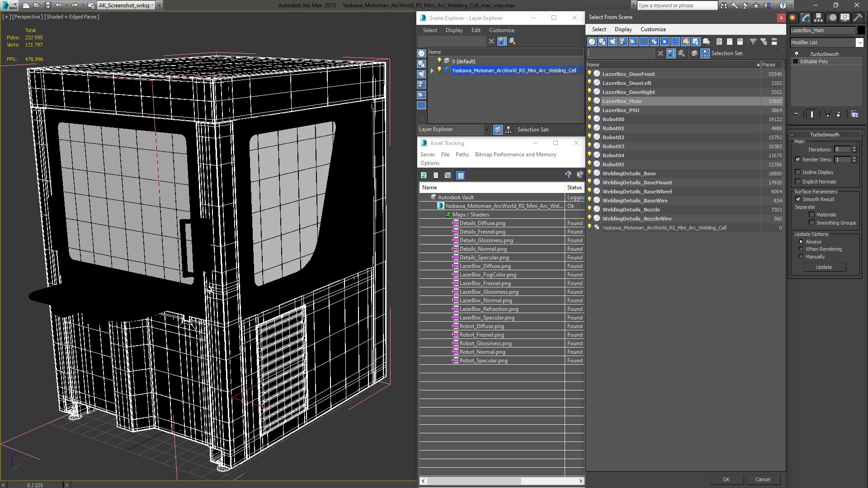Open Customize menu in Select From Scene
Viewport: 868px width, 488px height.
(x=653, y=29)
